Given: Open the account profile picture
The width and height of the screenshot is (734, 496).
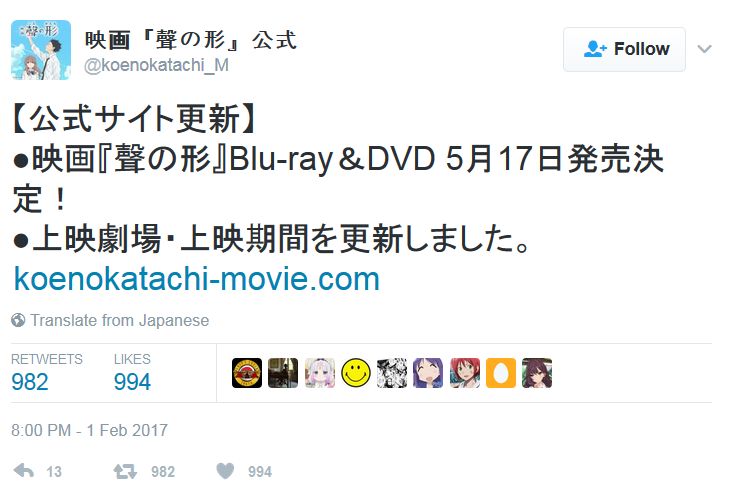Looking at the screenshot, I should pyautogui.click(x=41, y=50).
